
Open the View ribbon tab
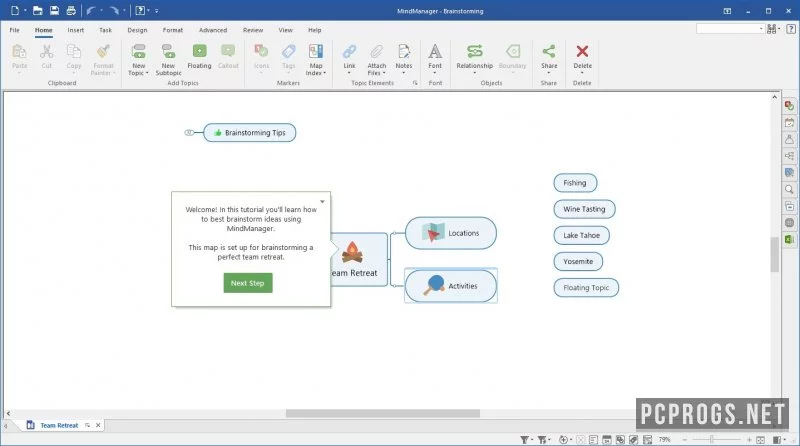pos(286,30)
